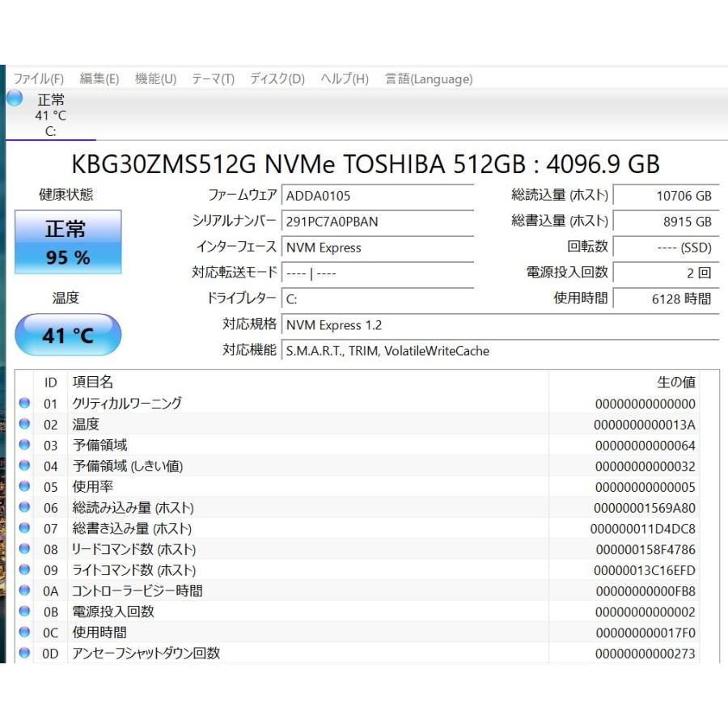Click rotation rate value ---- (SSD)
Image resolution: width=728 pixels, height=728 pixels.
[667, 248]
